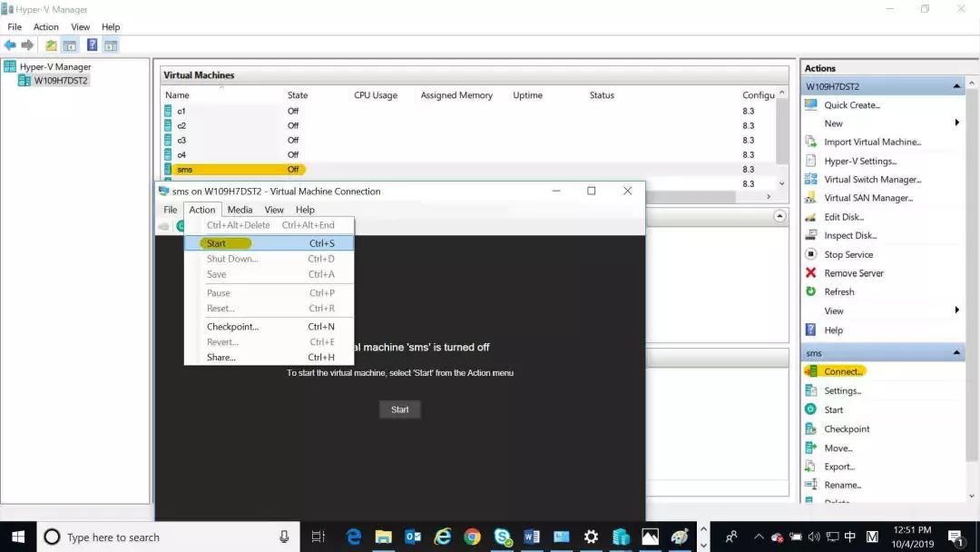Screen dimensions: 980x552
Task: Click the Type here to search box
Action: [169, 537]
